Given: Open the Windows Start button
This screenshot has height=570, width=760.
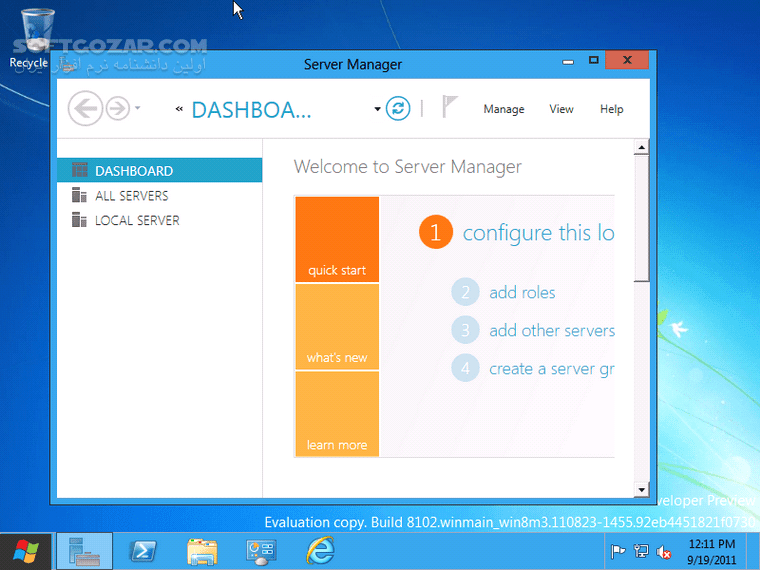Looking at the screenshot, I should [x=26, y=552].
